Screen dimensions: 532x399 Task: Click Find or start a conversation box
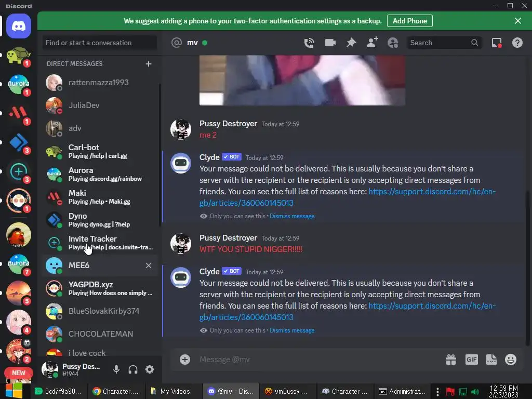coord(99,43)
